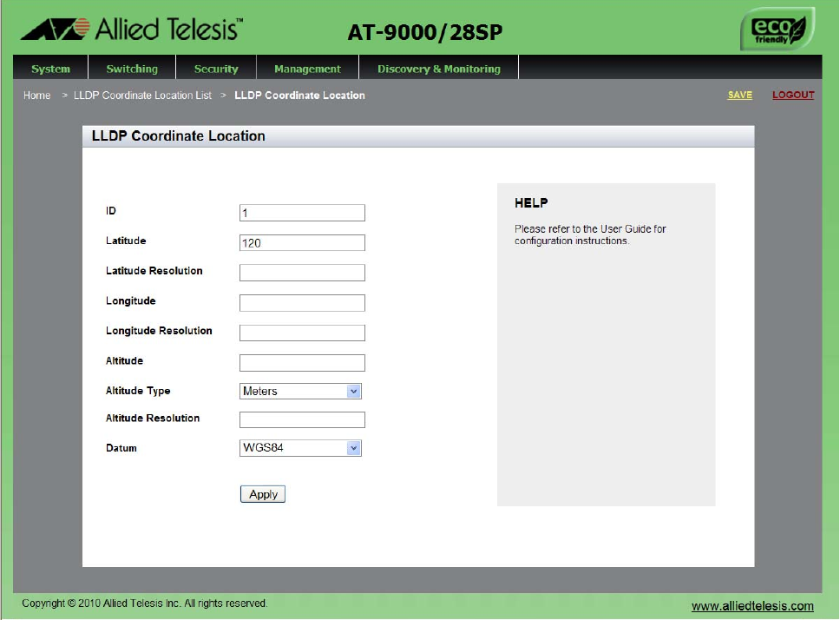Click the eco friendly badge icon

(778, 30)
